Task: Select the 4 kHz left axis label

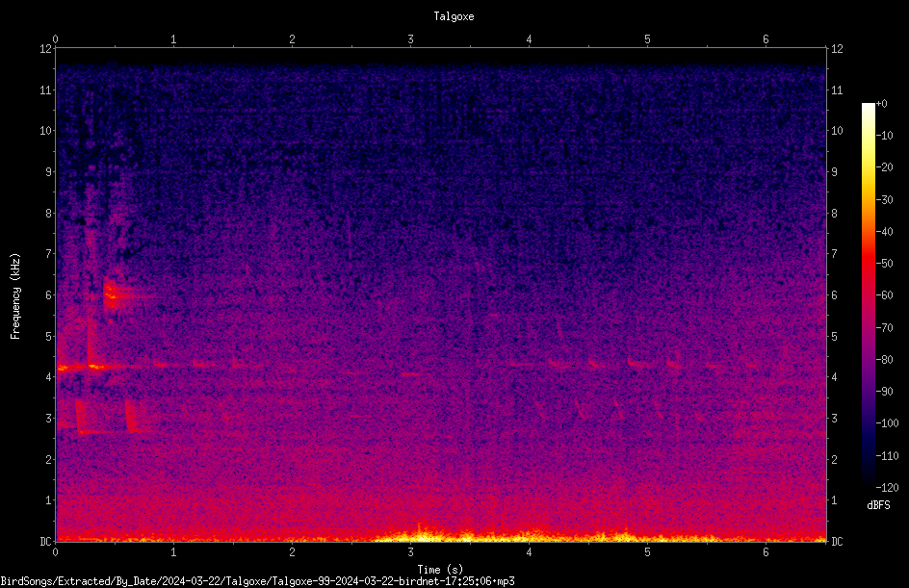Action: [48, 377]
